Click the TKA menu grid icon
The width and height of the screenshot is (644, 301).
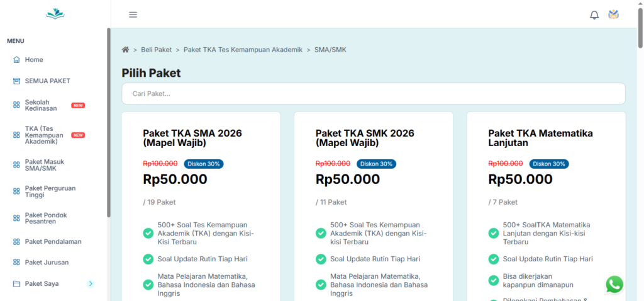16,135
